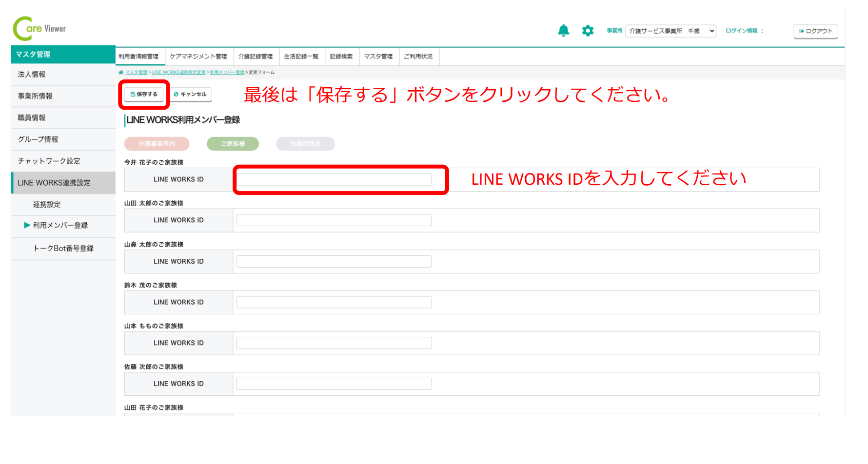
Task: Open settings via the gear icon
Action: [588, 31]
